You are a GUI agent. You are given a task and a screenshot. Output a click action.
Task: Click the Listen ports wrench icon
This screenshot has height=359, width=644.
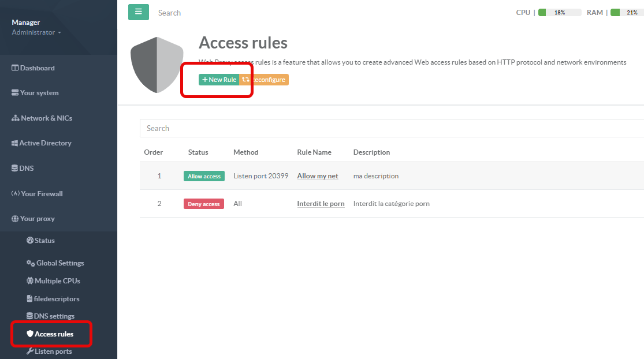pos(30,351)
